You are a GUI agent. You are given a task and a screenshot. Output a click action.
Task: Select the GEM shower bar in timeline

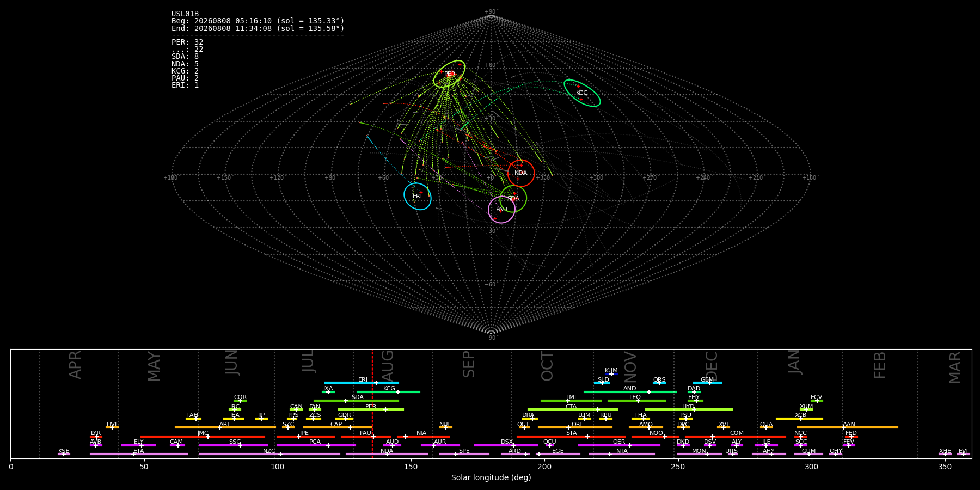(707, 383)
